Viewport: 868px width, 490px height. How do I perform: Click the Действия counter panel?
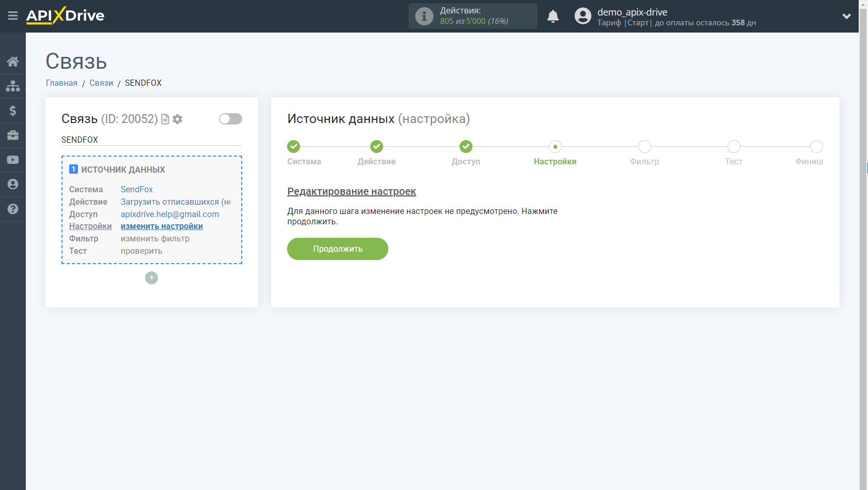point(473,16)
